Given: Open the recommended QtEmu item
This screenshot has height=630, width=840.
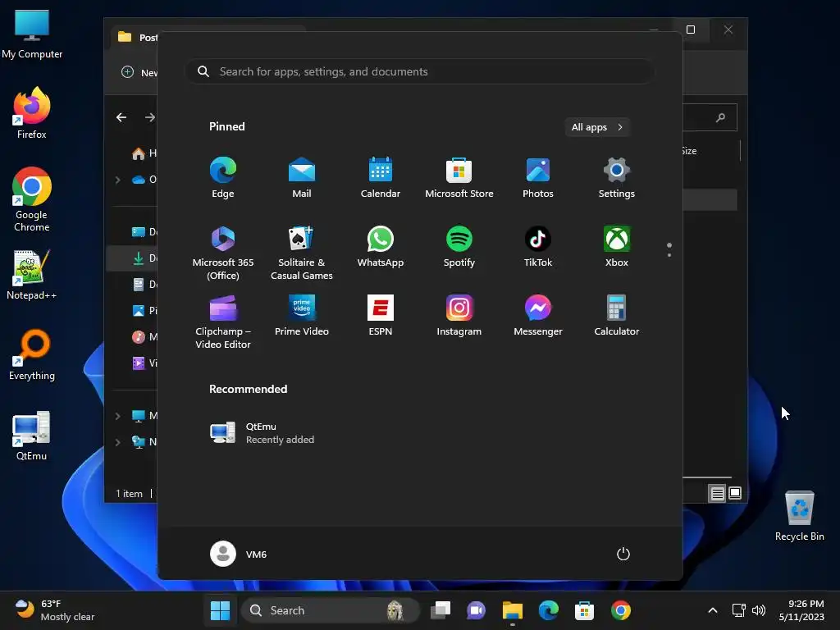Looking at the screenshot, I should click(262, 433).
